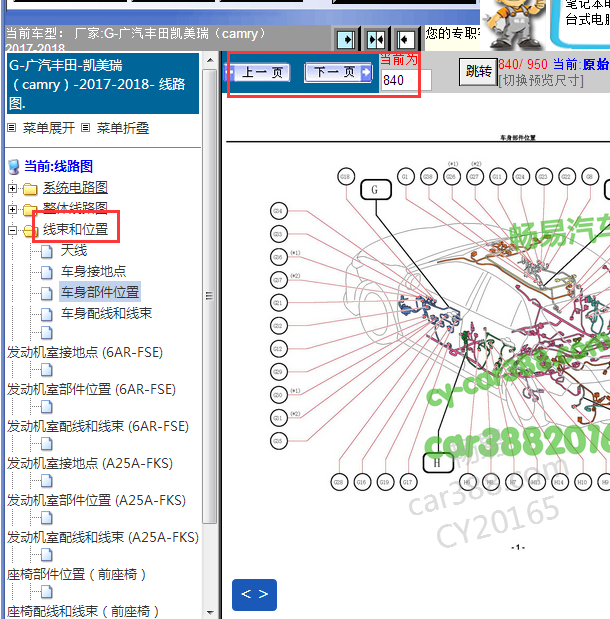Click document icon above 座椅部件位置（前座椅）
Image resolution: width=610 pixels, height=619 pixels.
click(47, 555)
